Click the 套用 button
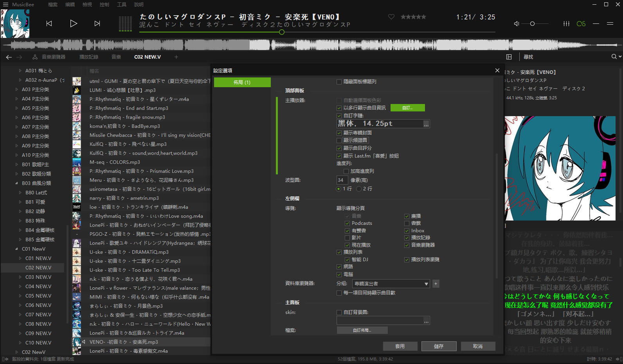Image resolution: width=623 pixels, height=364 pixels. click(400, 346)
